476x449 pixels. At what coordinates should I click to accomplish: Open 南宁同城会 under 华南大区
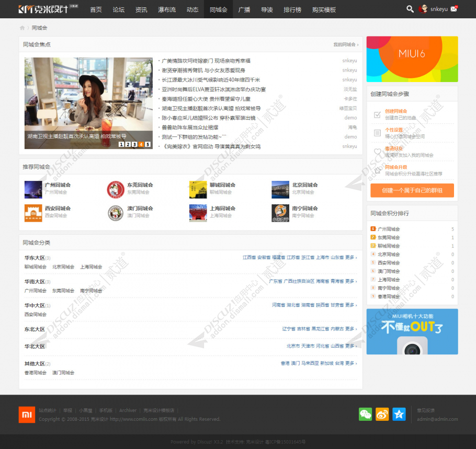(x=91, y=291)
